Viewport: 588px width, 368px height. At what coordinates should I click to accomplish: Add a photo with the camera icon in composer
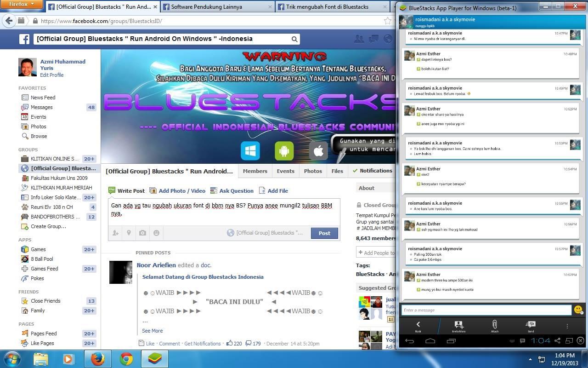142,233
